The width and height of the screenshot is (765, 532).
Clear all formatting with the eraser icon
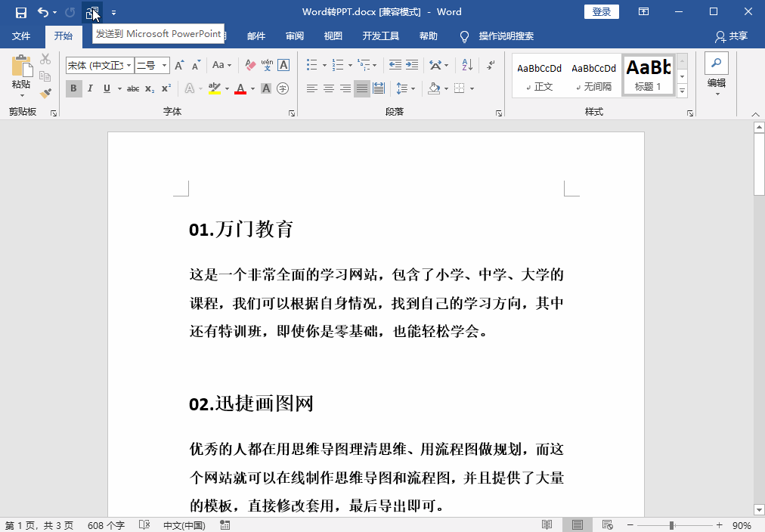(250, 65)
